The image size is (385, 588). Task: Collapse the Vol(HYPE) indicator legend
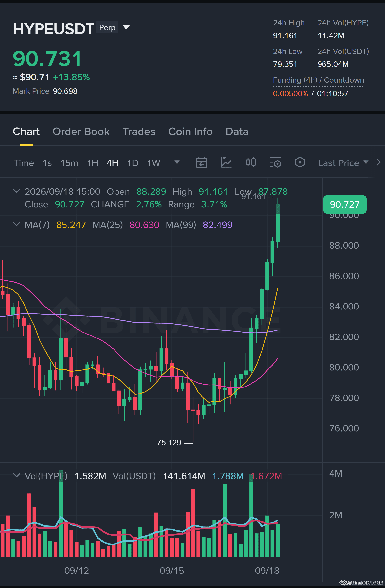pos(16,475)
